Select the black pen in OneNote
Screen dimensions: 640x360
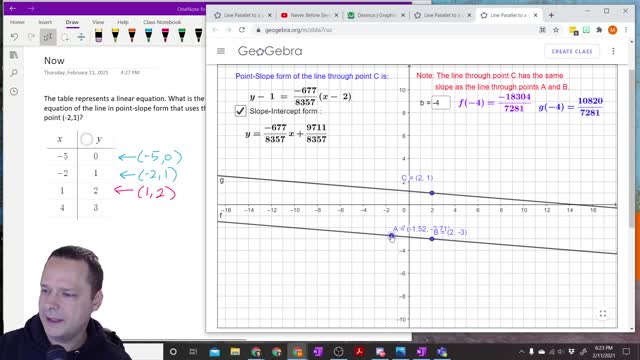click(x=198, y=36)
